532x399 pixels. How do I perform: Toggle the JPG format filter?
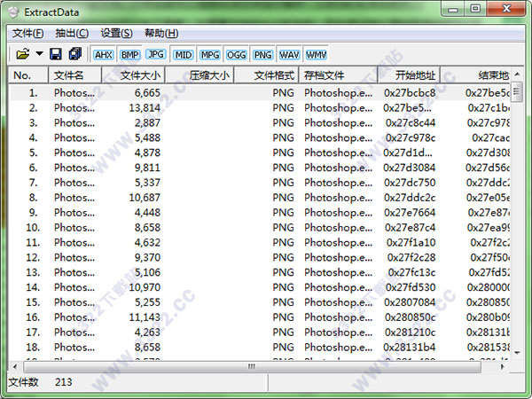(156, 54)
